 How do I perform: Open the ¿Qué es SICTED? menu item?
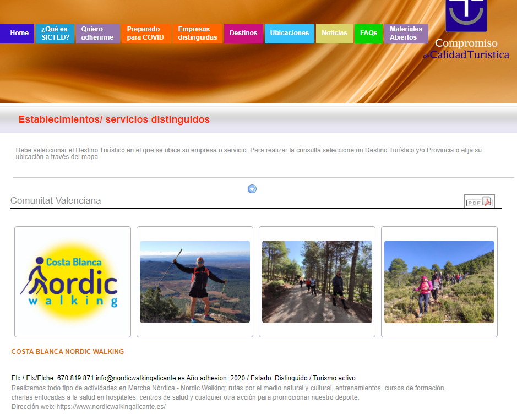pyautogui.click(x=55, y=33)
